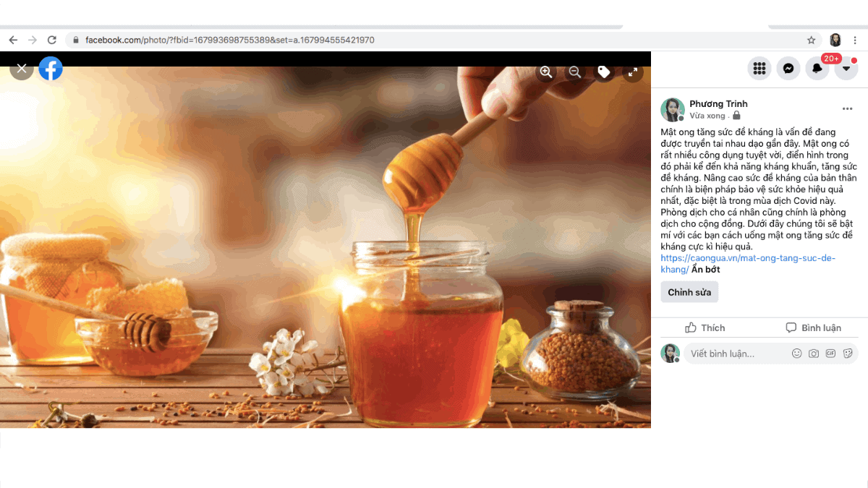Open the post options three-dot menu
Image resolution: width=868 pixels, height=488 pixels.
pyautogui.click(x=847, y=109)
